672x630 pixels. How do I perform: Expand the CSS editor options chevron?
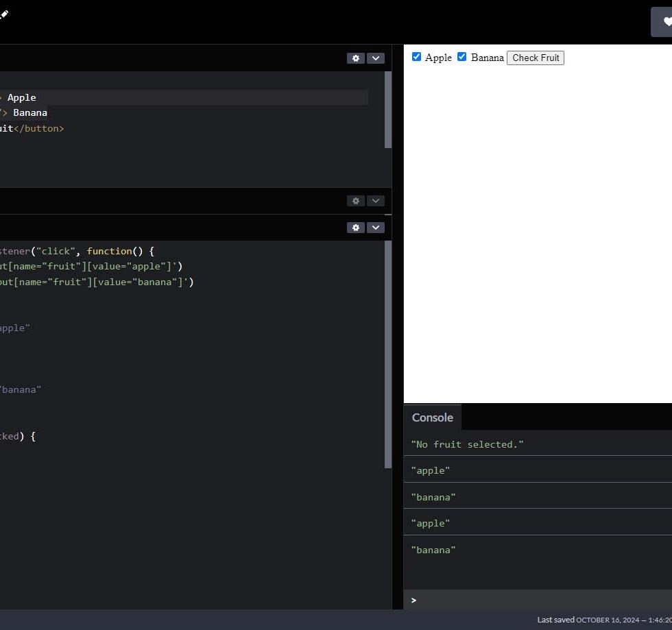coord(375,201)
